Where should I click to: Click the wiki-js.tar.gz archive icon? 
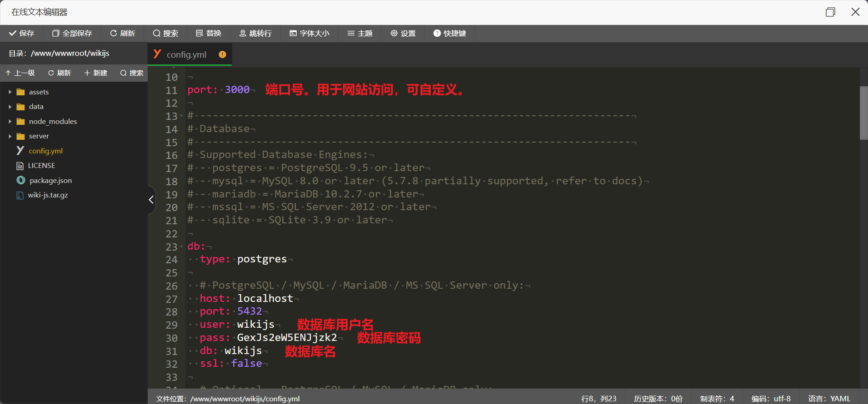20,195
